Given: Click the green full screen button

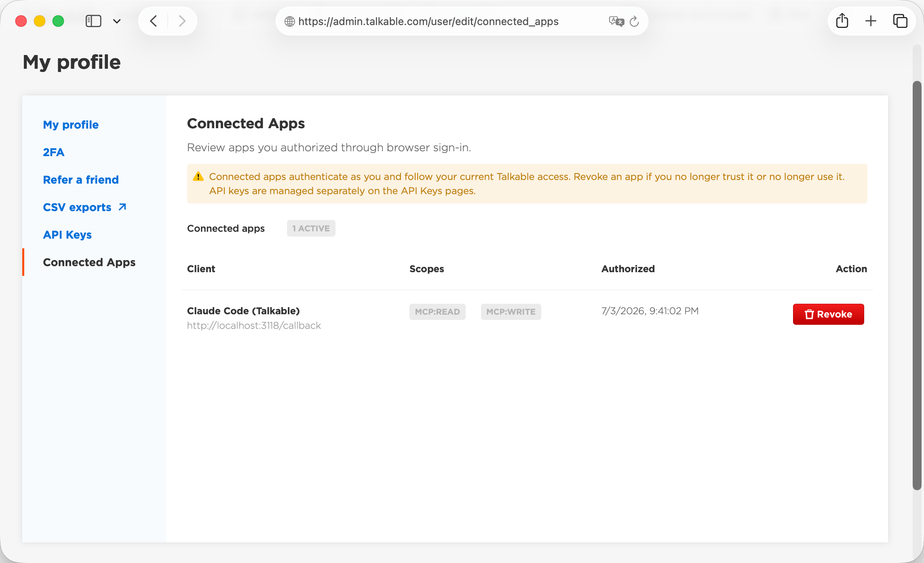Looking at the screenshot, I should 58,21.
